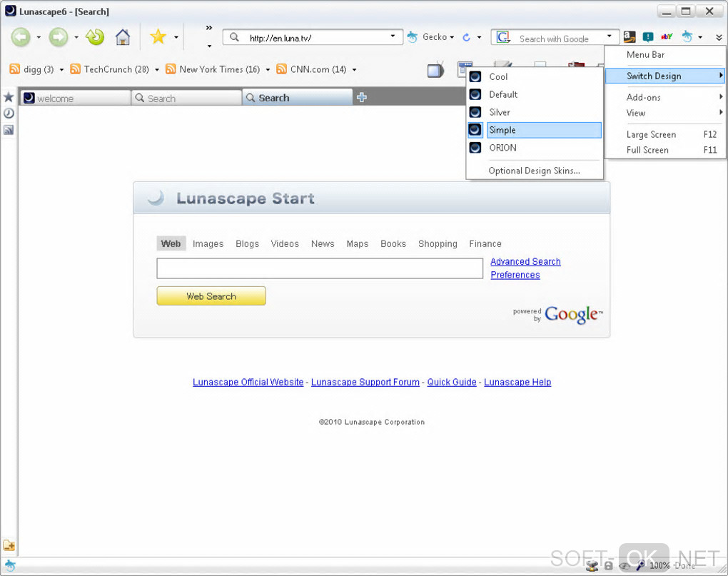Open the Add-ons submenu
This screenshot has height=576, width=728.
(665, 98)
